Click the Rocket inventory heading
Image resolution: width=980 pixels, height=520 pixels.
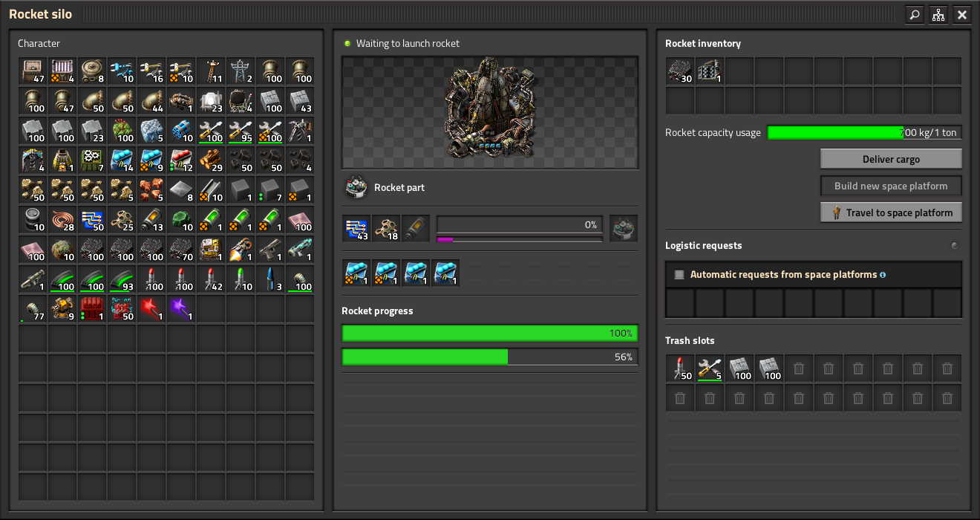click(x=703, y=44)
